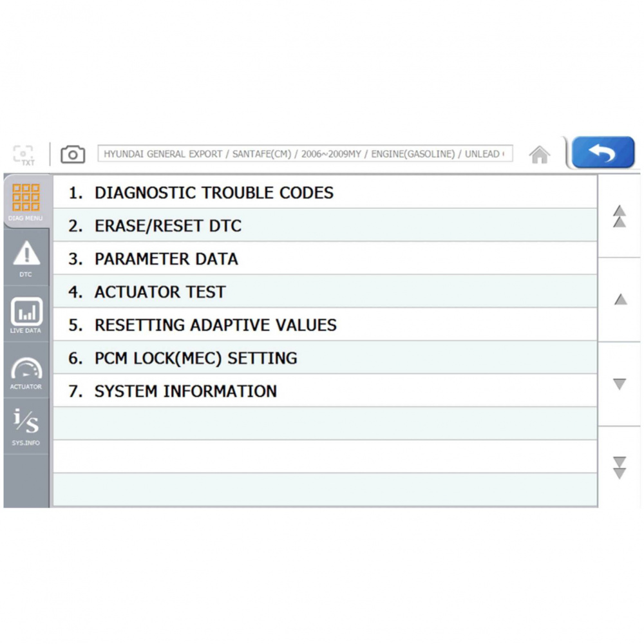Open the LIVE DATA chart icon

26,314
